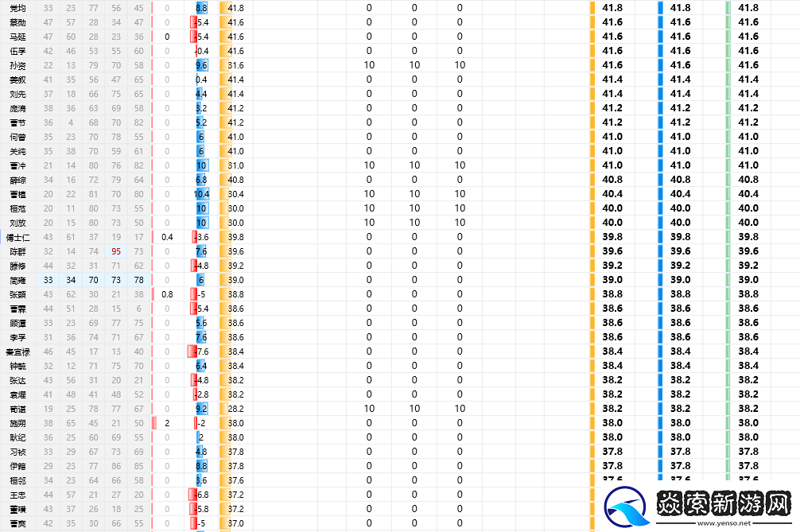The image size is (800, 532).
Task: Click the -0.4 cell in 伍孚's row
Action: (x=201, y=51)
